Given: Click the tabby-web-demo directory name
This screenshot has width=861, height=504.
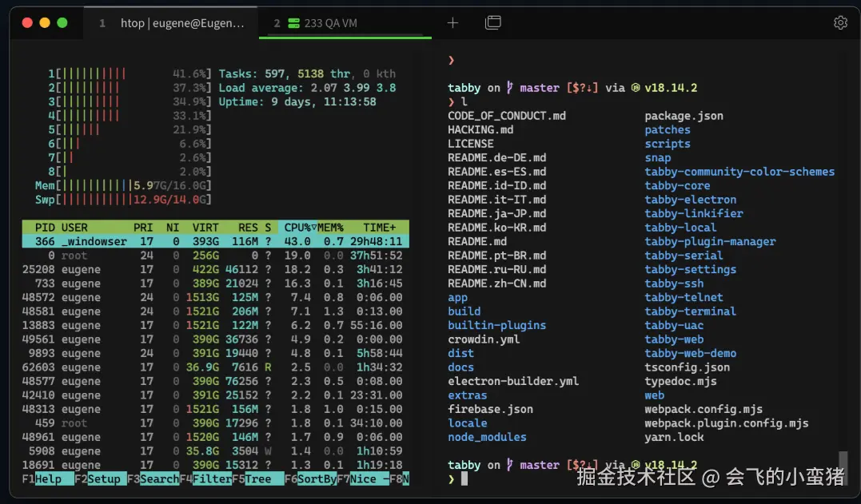Looking at the screenshot, I should coord(690,353).
